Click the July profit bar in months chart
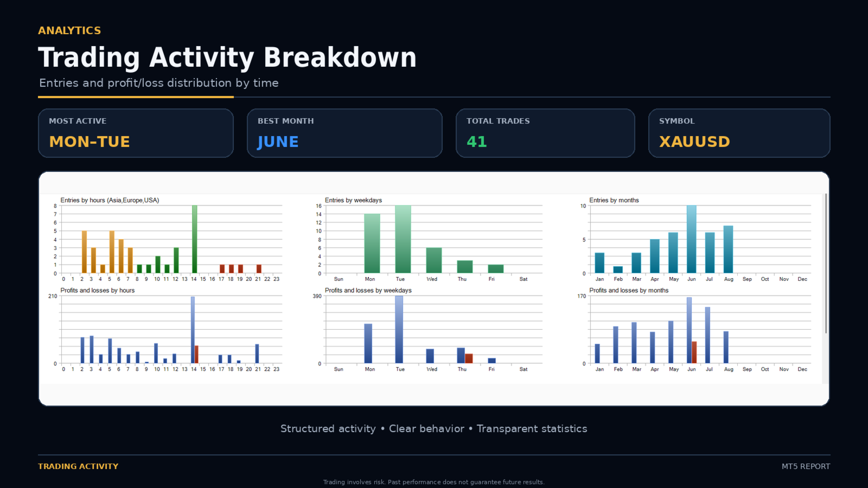This screenshot has height=488, width=868. pyautogui.click(x=707, y=335)
